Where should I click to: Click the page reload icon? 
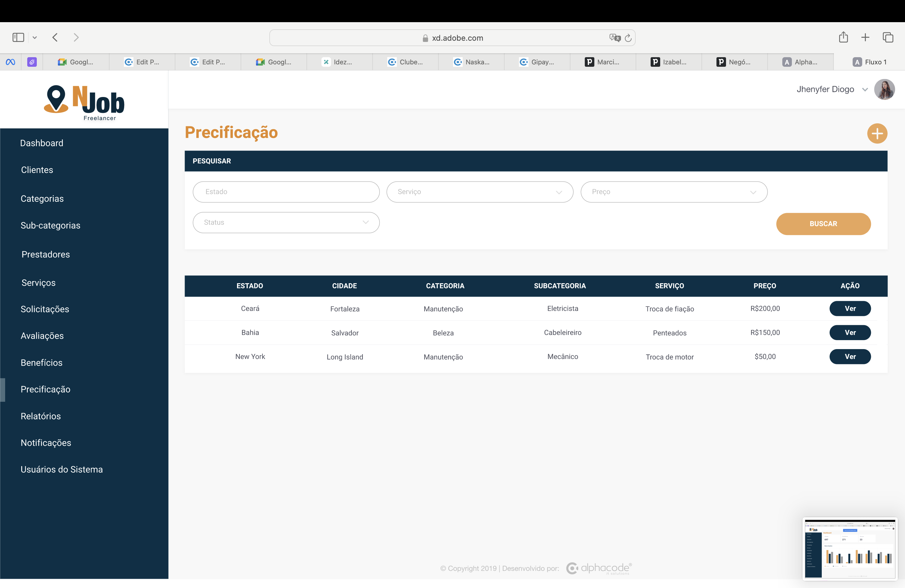click(x=628, y=38)
